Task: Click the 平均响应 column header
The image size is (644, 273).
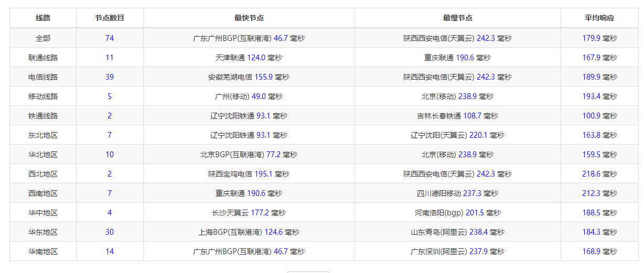Action: 599,18
